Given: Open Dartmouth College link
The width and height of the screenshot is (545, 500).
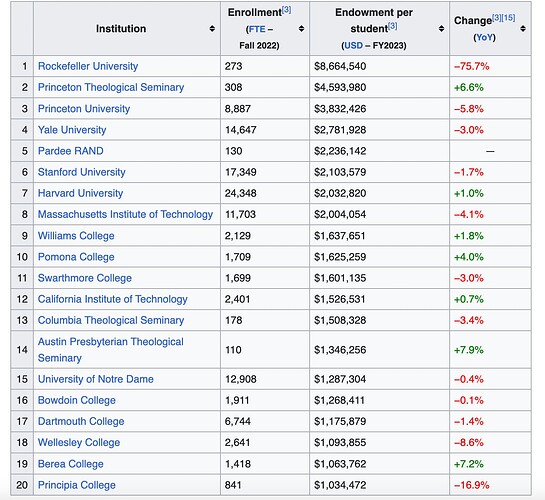Looking at the screenshot, I should pyautogui.click(x=81, y=421).
